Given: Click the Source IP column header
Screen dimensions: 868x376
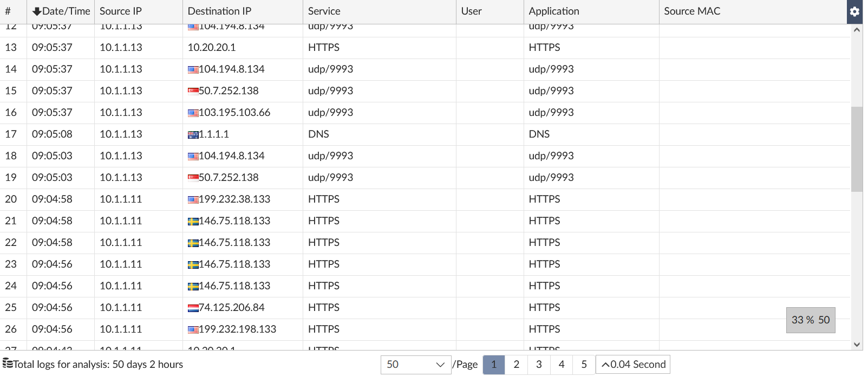Looking at the screenshot, I should pos(120,11).
